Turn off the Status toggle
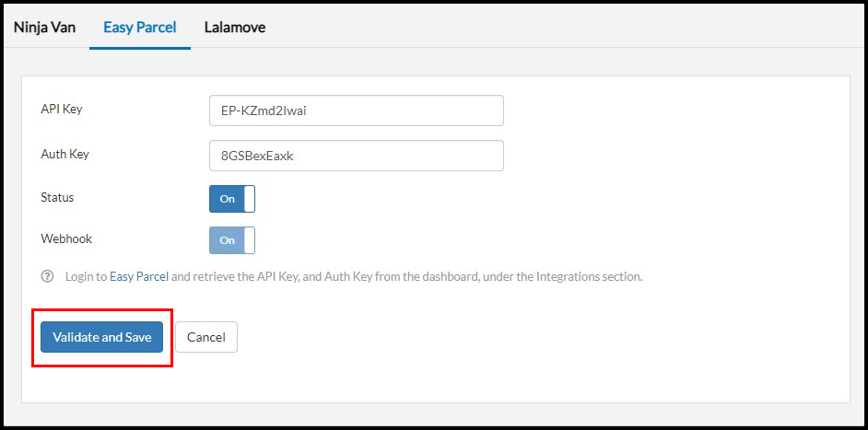This screenshot has width=868, height=430. 232,199
